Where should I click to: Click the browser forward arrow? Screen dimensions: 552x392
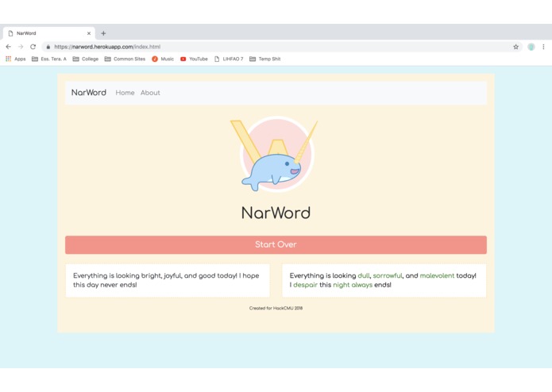[x=21, y=47]
